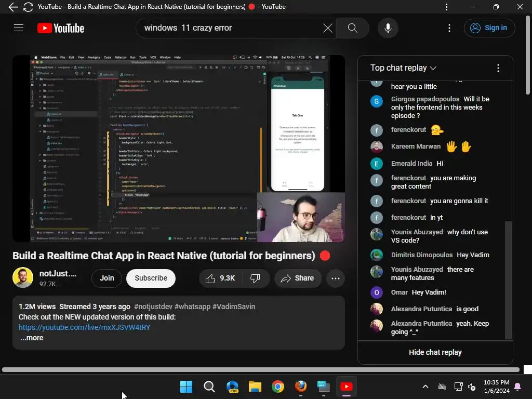Click Emerald India's avatar in chat
Viewport: 532px width, 399px height.
point(376,164)
